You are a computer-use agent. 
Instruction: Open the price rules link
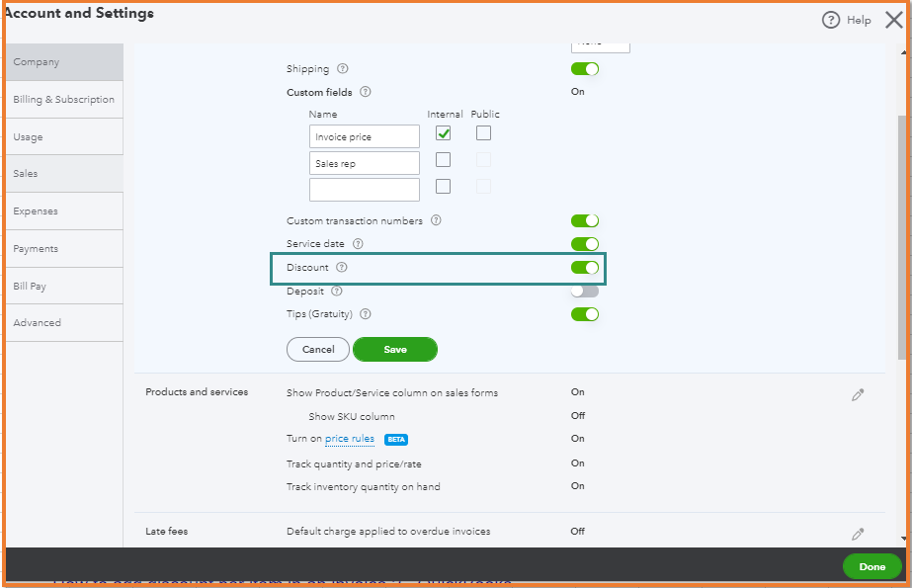[350, 439]
